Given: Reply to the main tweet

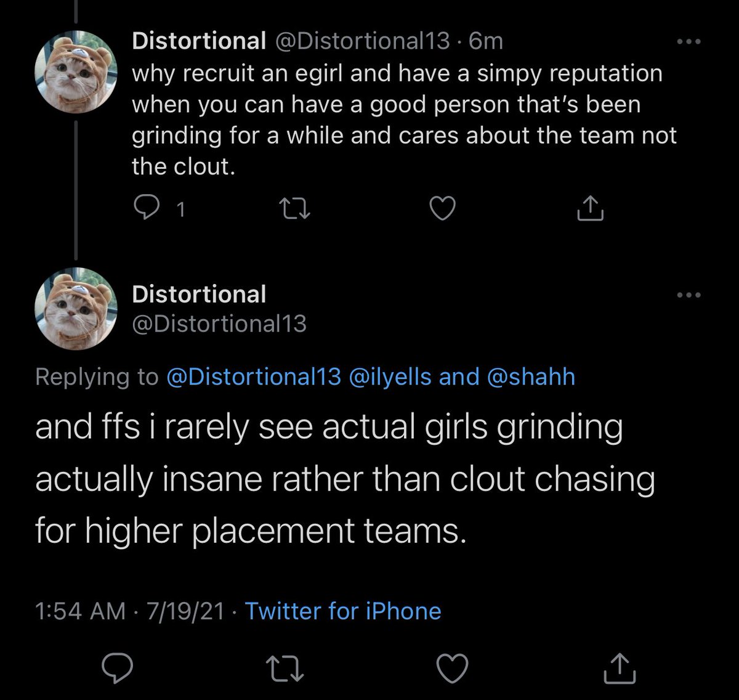Looking at the screenshot, I should (115, 668).
